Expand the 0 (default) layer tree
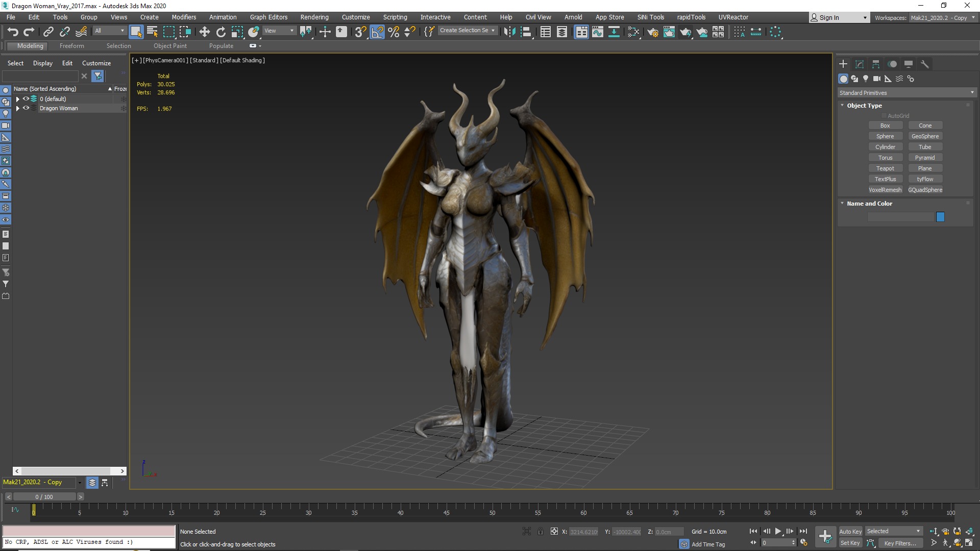Image resolution: width=980 pixels, height=551 pixels. [x=18, y=99]
